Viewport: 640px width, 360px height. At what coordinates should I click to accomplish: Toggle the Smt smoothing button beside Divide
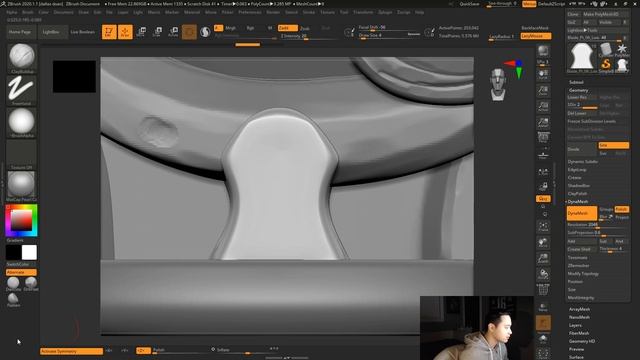pyautogui.click(x=613, y=145)
